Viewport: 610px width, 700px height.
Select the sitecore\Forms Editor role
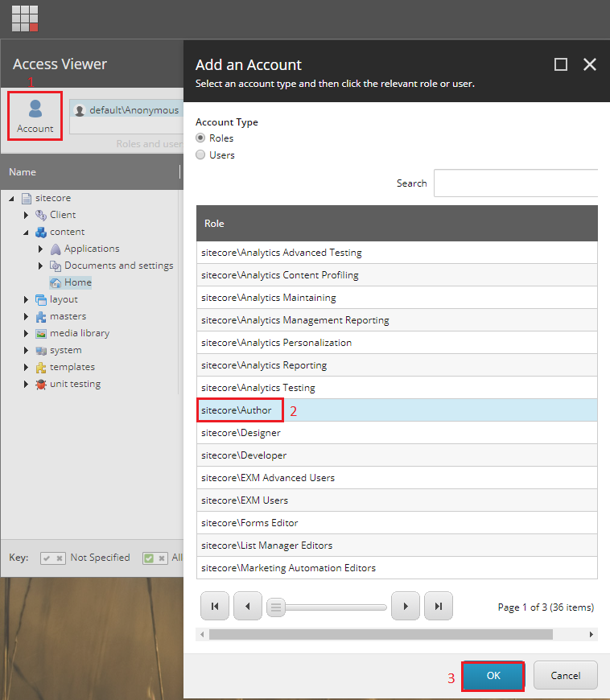pos(397,523)
